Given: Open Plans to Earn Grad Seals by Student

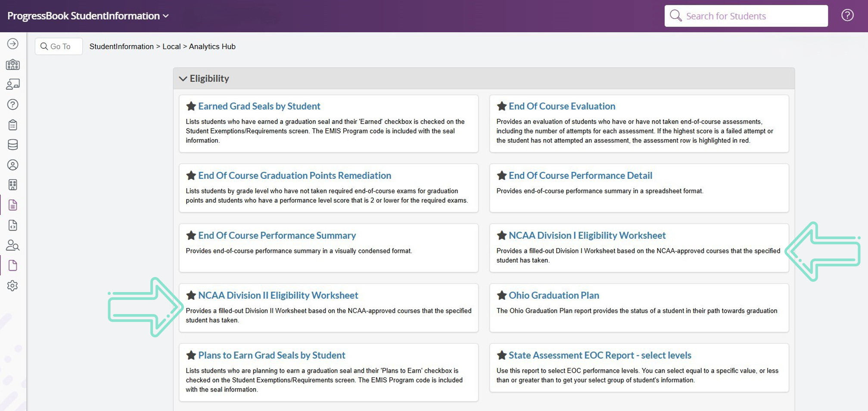Looking at the screenshot, I should [272, 355].
